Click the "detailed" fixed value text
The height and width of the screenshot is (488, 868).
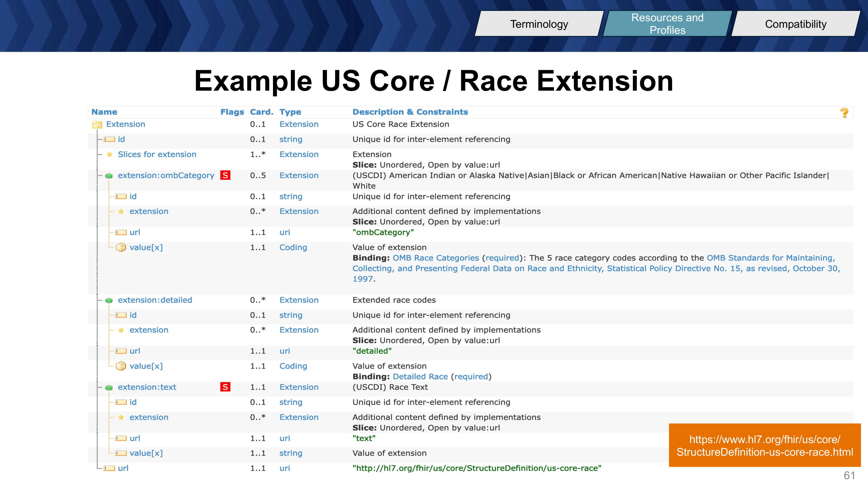(x=372, y=351)
